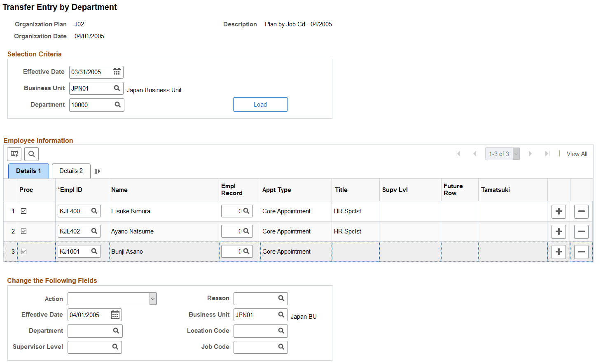
Task: Jump to last page using the pagination arrow
Action: (x=547, y=154)
